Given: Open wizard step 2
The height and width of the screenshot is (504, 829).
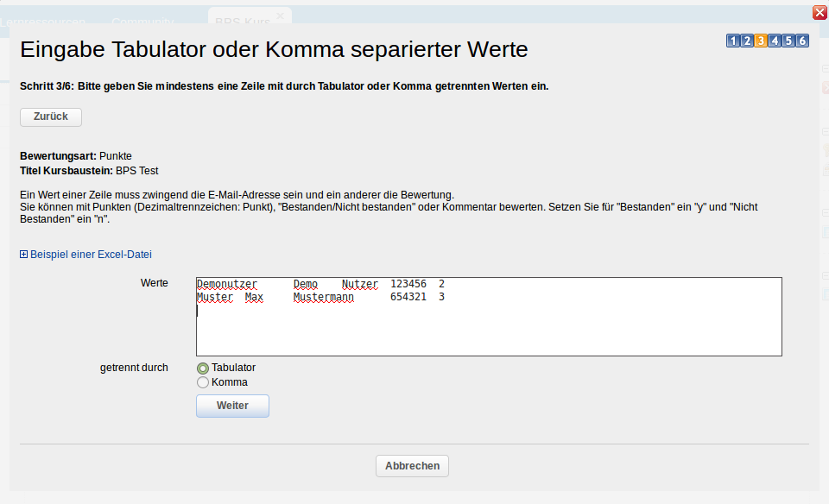Looking at the screenshot, I should pos(746,41).
